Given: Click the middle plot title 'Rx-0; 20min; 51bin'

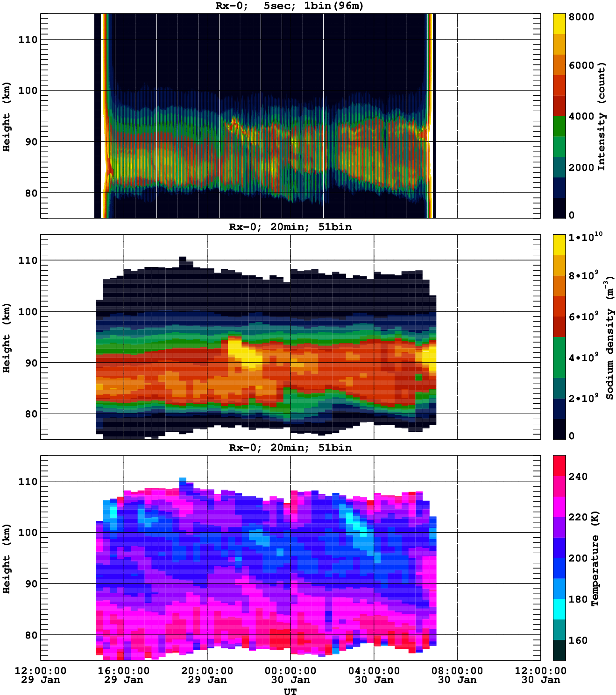Looking at the screenshot, I should [290, 227].
